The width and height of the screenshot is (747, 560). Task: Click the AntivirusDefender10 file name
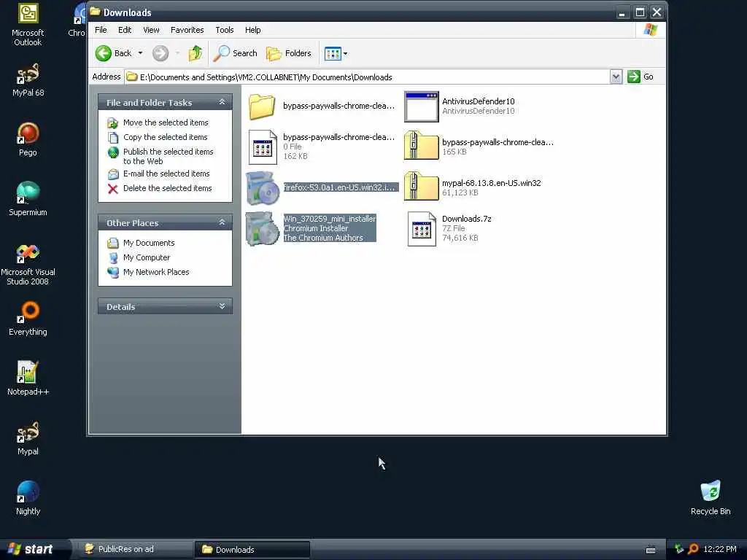(x=479, y=101)
